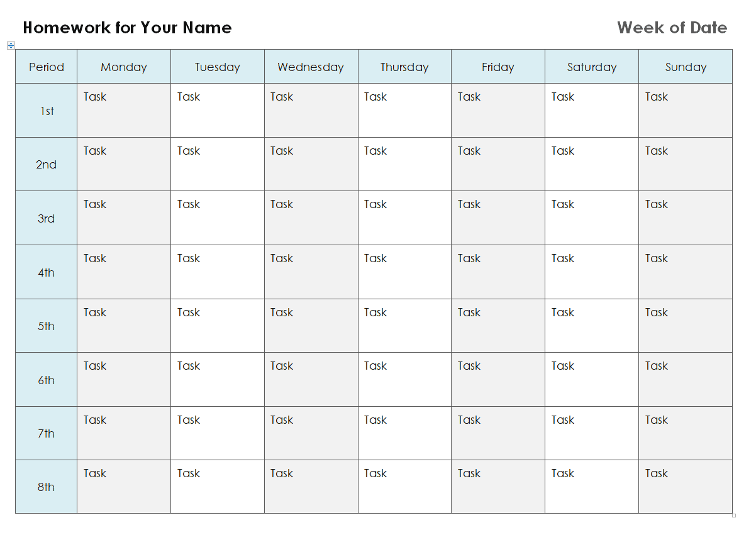Select the Friday column header
The image size is (756, 552).
[x=498, y=67]
